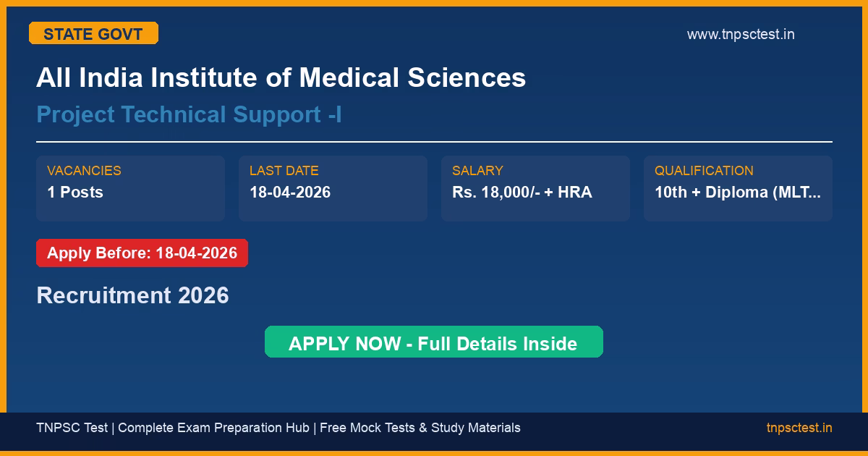The width and height of the screenshot is (868, 456).
Task: Open the www.tnpsctest.in link at top
Action: point(740,34)
